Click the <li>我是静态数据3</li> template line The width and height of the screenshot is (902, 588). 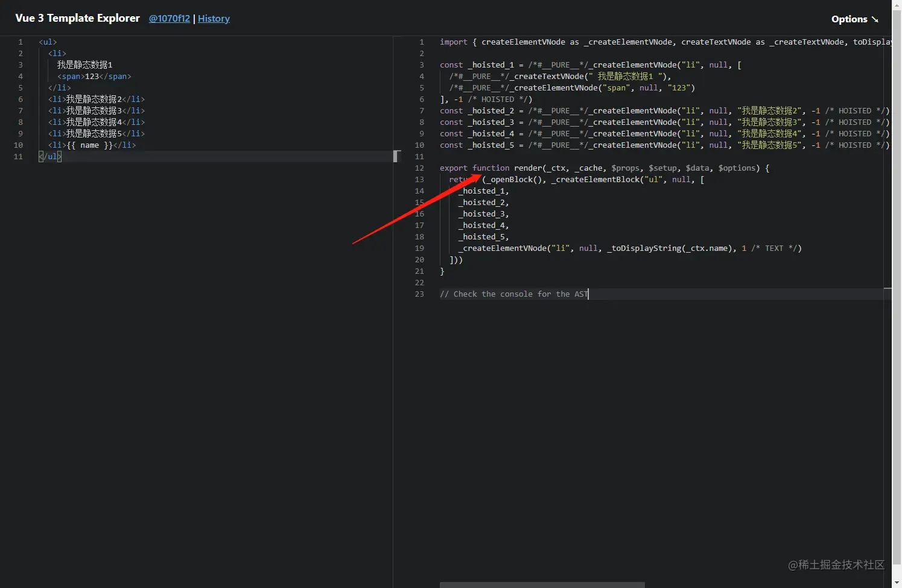[97, 111]
